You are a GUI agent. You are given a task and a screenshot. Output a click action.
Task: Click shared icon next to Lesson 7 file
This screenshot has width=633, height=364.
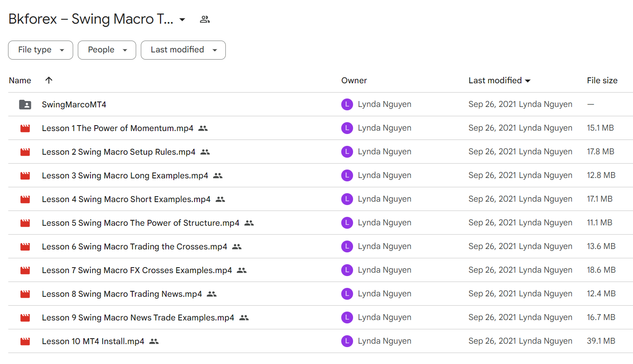click(241, 270)
